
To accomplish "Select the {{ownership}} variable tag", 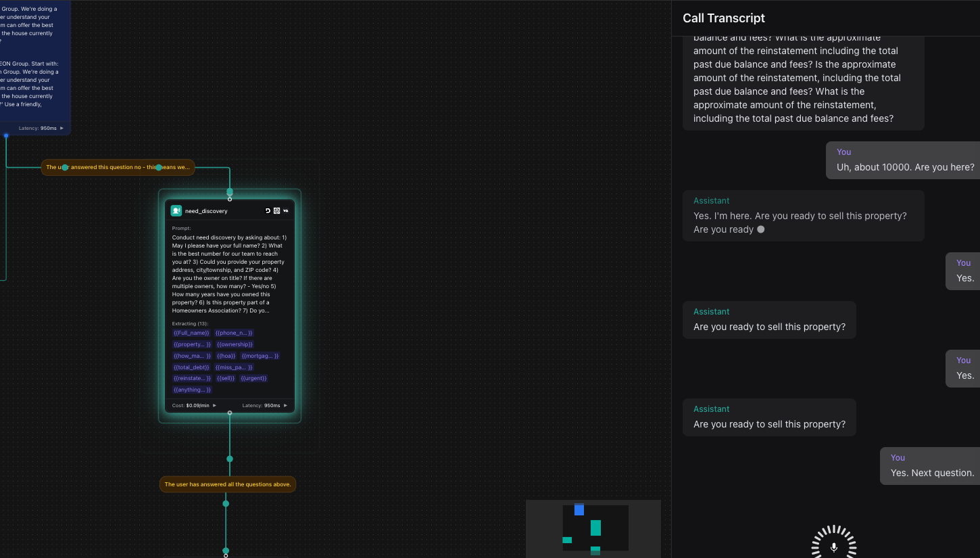I will click(235, 344).
